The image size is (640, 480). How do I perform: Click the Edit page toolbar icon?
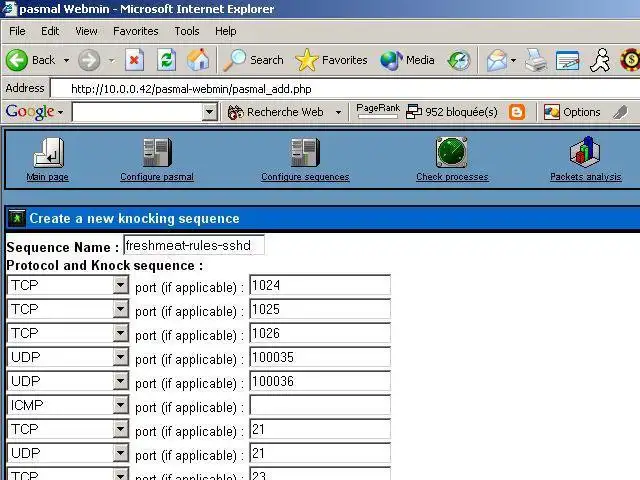pos(567,60)
